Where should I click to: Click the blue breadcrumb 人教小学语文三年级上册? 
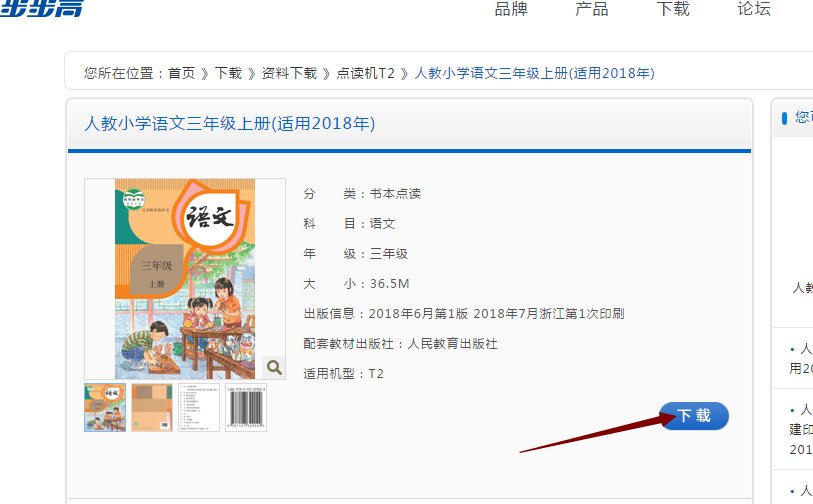[535, 73]
